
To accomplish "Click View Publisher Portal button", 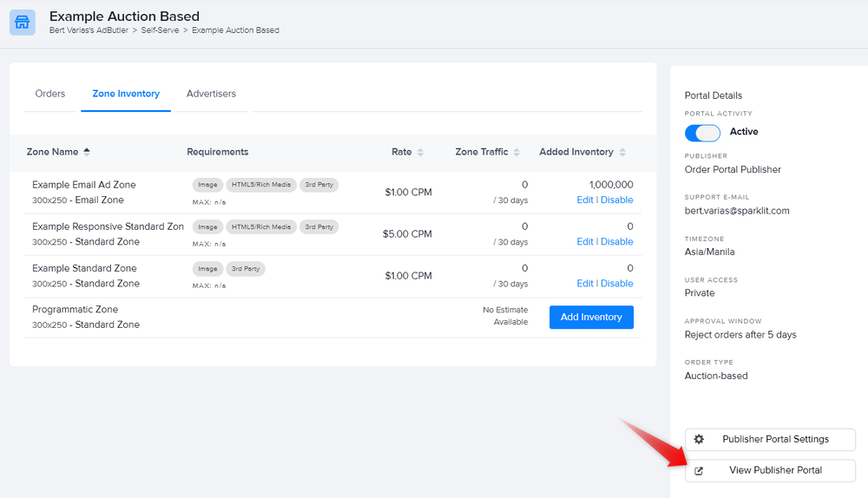I will [x=770, y=470].
